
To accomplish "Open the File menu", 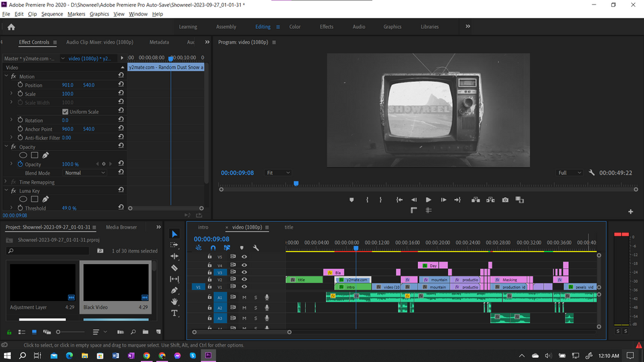I will [6, 14].
